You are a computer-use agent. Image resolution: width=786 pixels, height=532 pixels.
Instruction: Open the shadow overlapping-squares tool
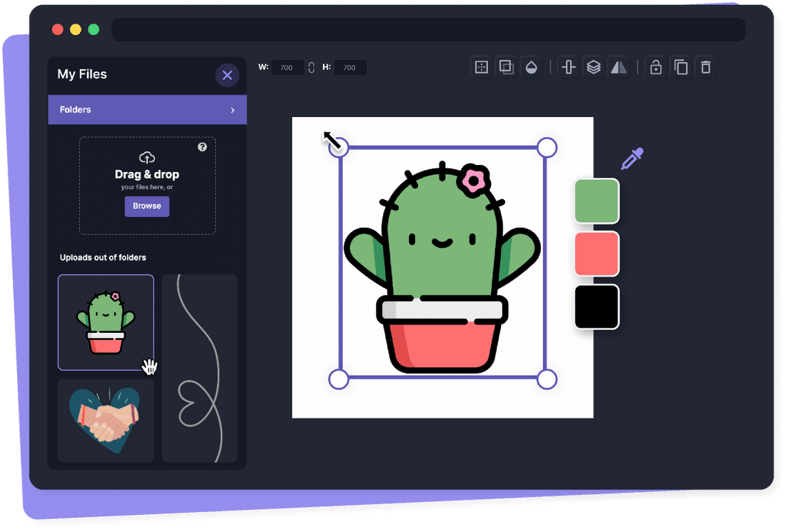(x=506, y=67)
